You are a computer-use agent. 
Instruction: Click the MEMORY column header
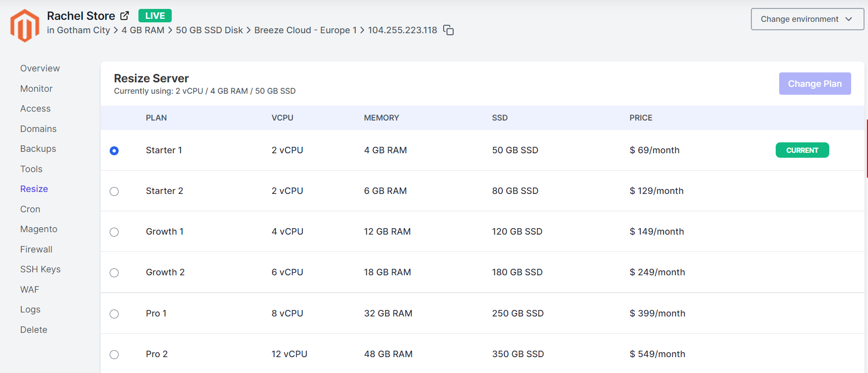(x=381, y=118)
